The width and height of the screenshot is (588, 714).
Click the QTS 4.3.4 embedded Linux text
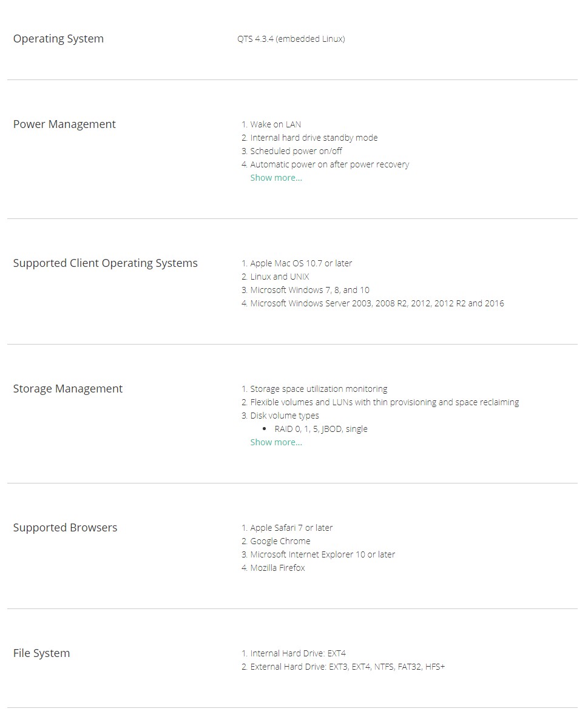pos(291,39)
